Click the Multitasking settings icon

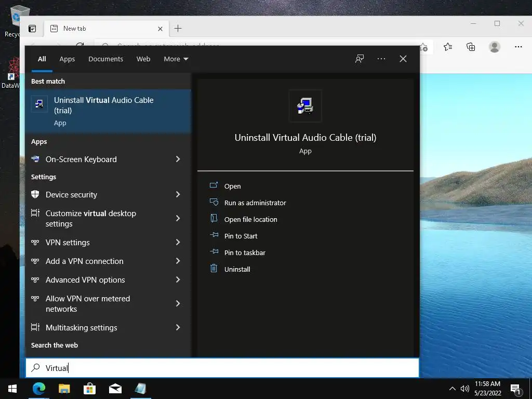[35, 327]
